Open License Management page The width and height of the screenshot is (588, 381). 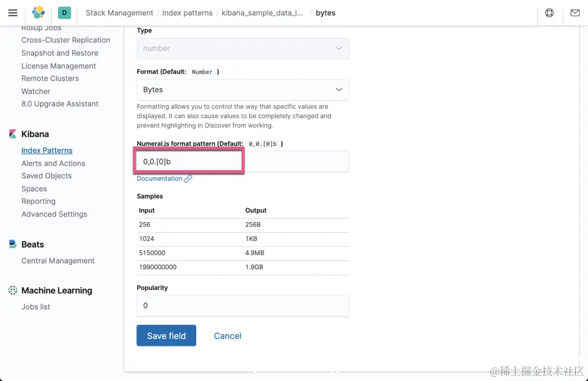pos(59,66)
